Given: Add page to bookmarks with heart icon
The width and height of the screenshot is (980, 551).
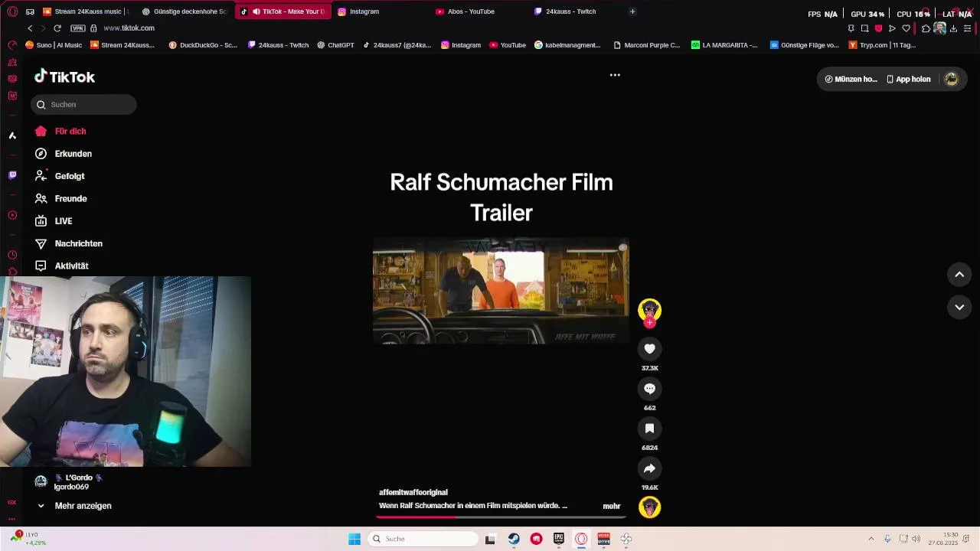Looking at the screenshot, I should point(906,28).
